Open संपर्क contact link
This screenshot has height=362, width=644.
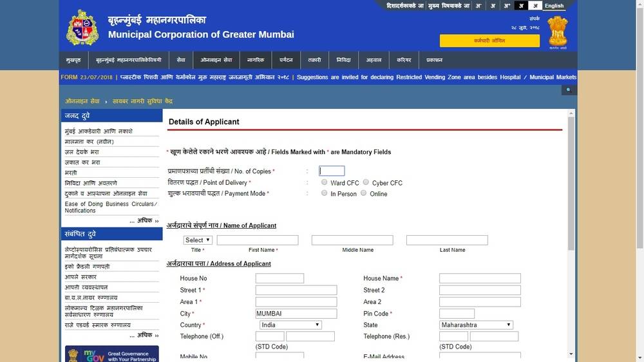click(535, 19)
